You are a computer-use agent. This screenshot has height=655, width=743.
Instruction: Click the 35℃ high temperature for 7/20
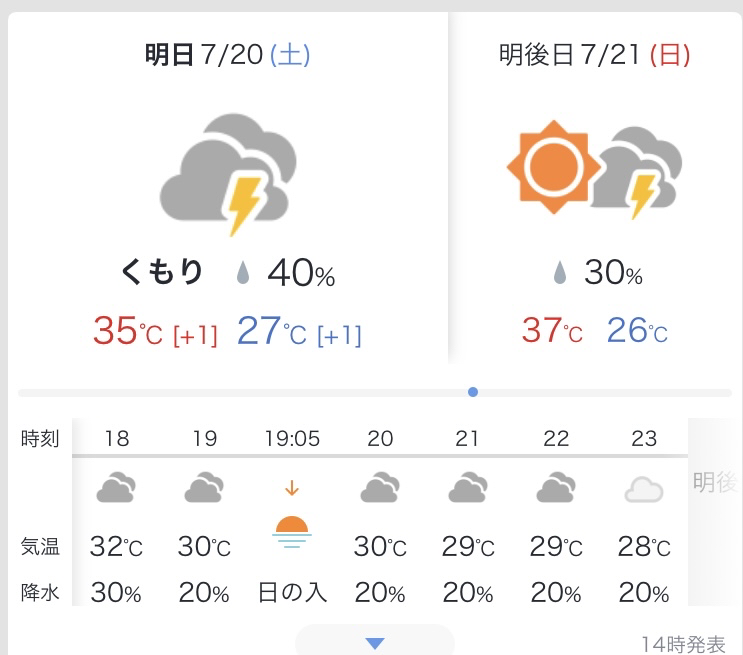(x=127, y=331)
